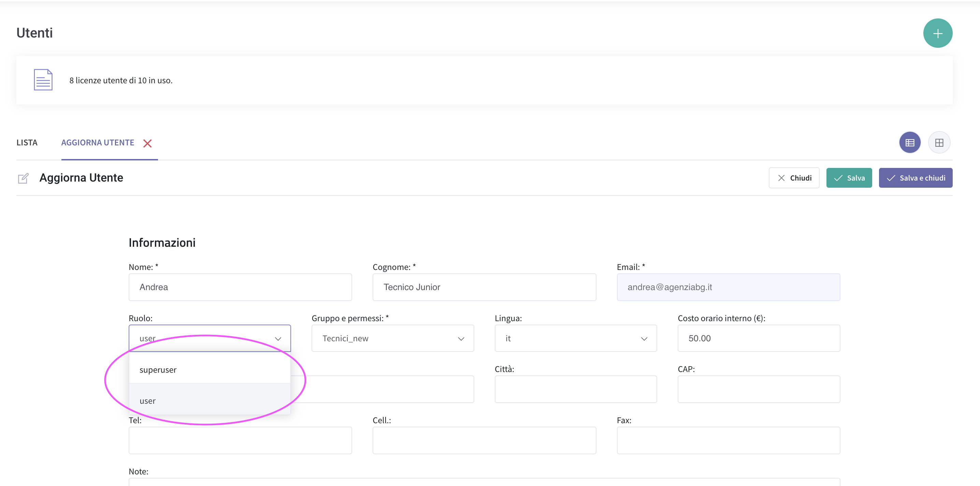Open the LISTA tab

pos(27,143)
